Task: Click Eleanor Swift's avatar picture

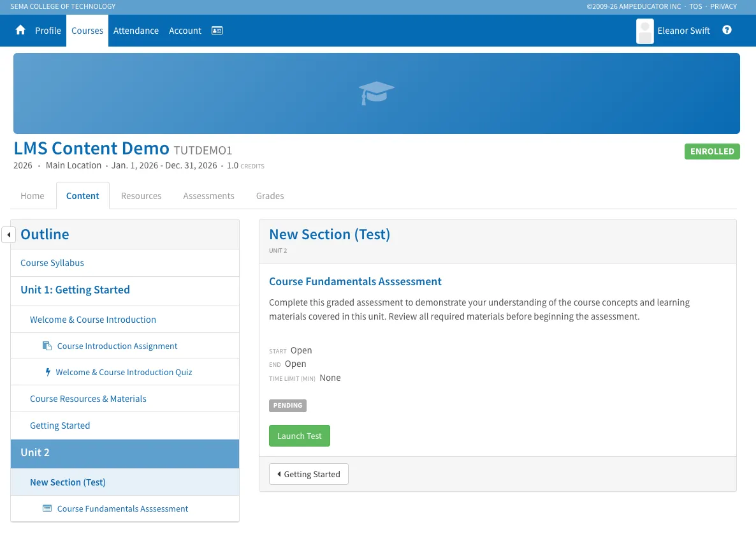Action: click(x=644, y=31)
